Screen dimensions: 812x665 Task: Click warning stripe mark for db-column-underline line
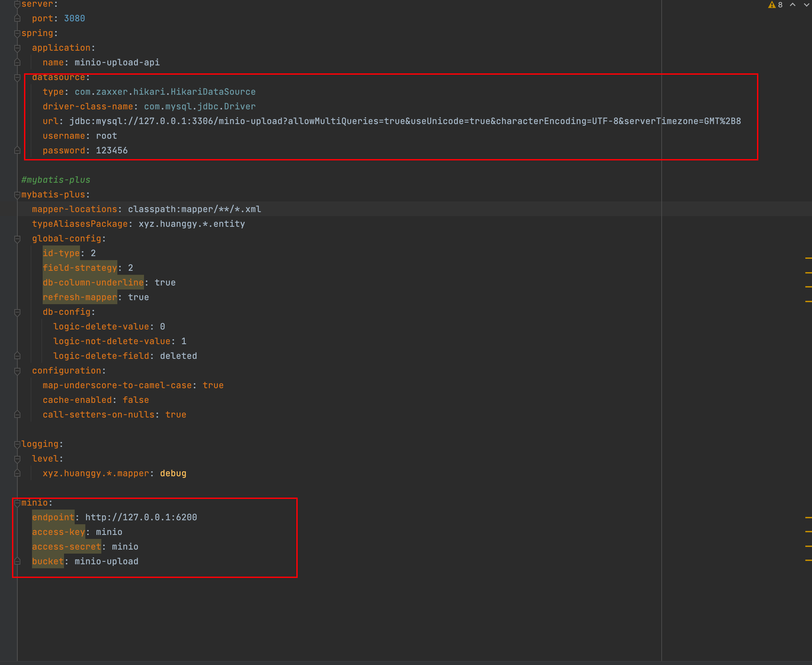[x=809, y=286]
